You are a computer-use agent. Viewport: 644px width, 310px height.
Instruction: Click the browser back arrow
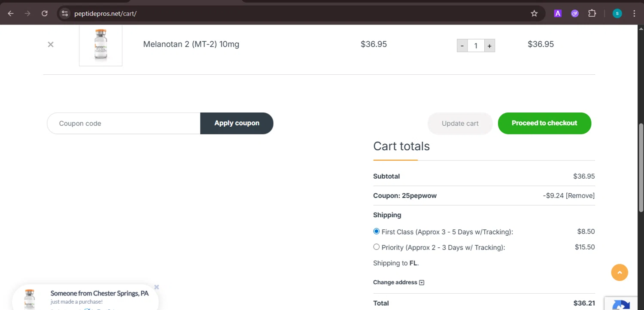11,13
